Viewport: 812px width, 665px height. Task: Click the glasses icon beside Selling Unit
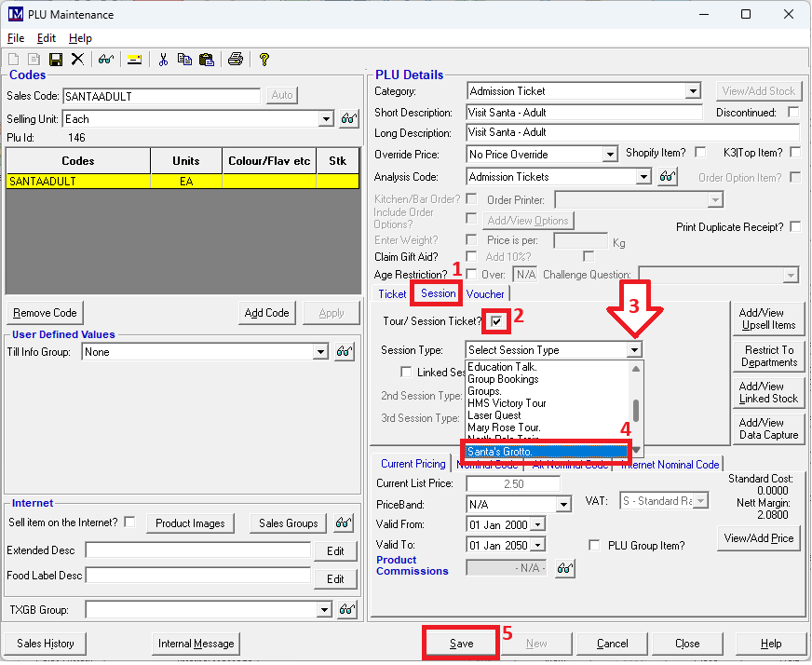coord(348,119)
